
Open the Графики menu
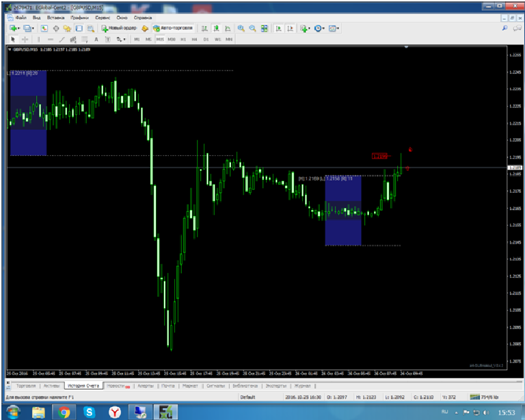coord(80,18)
